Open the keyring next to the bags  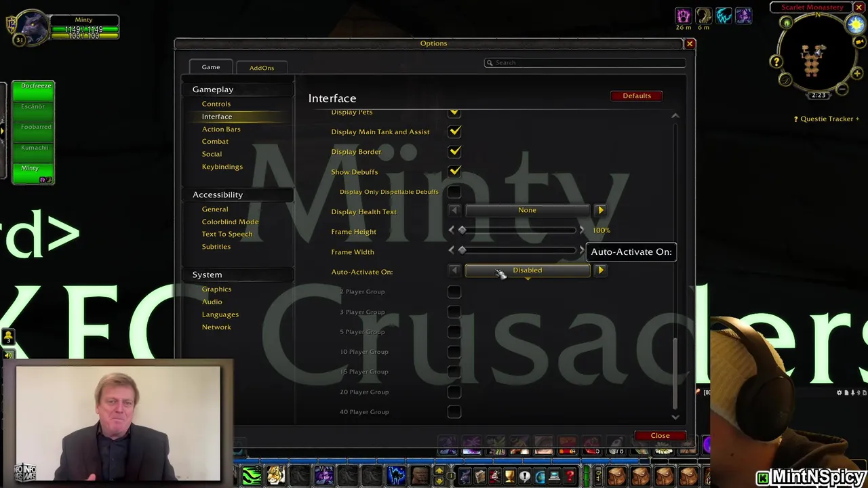[597, 476]
